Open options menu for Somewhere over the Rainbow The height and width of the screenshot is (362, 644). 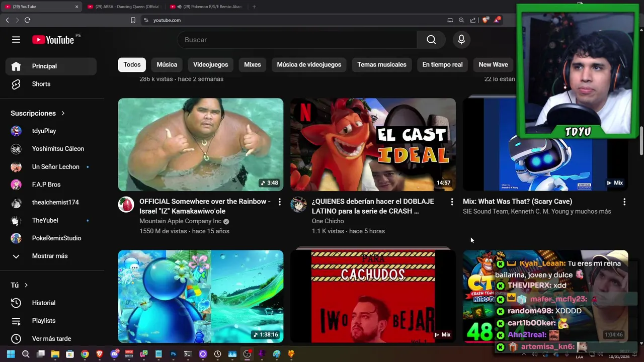pyautogui.click(x=280, y=202)
